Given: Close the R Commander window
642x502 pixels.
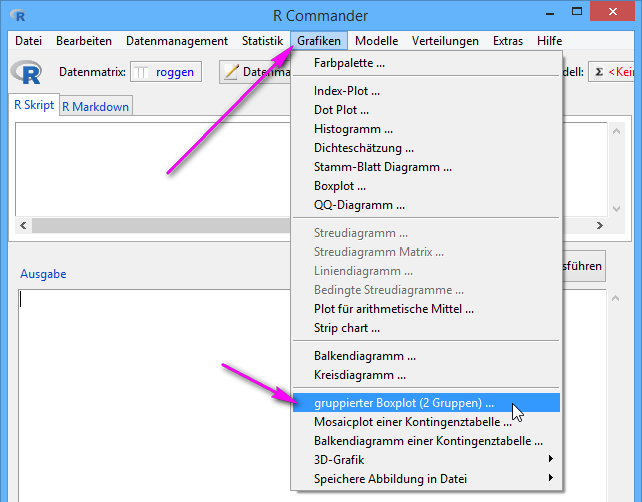Looking at the screenshot, I should (613, 11).
